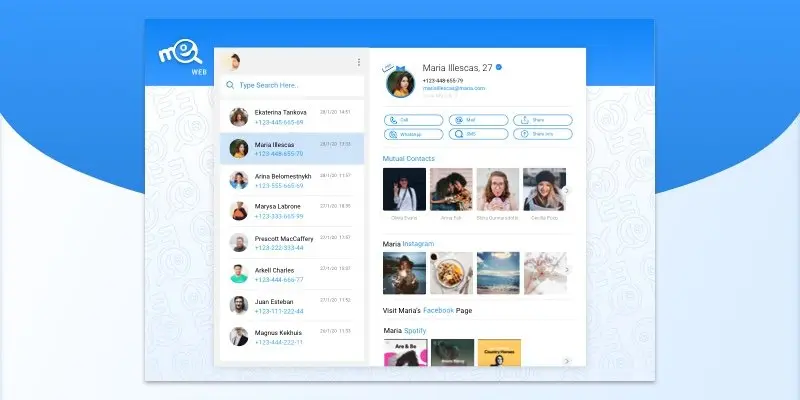Click the Mail button

coord(479,120)
